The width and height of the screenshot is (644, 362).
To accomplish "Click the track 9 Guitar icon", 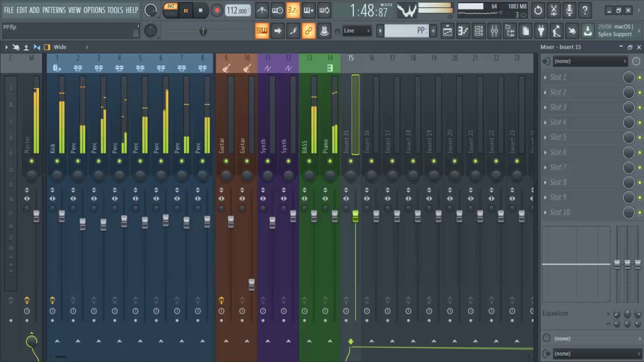I will click(226, 68).
